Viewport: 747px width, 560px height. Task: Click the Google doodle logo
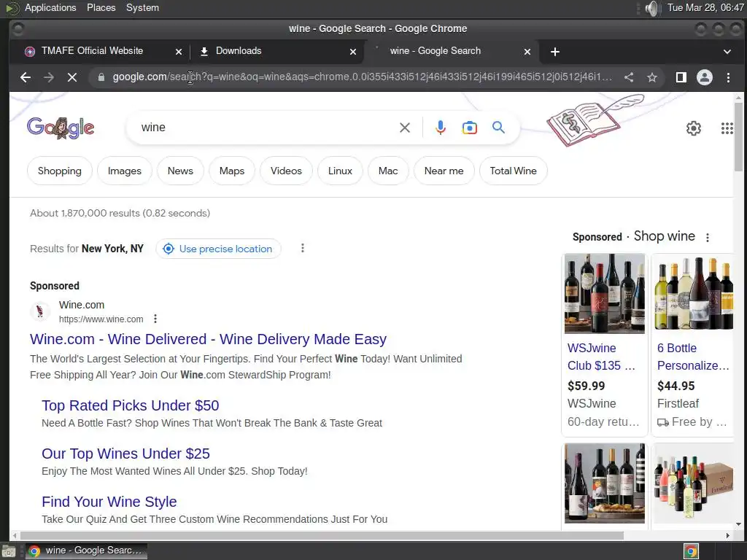61,128
